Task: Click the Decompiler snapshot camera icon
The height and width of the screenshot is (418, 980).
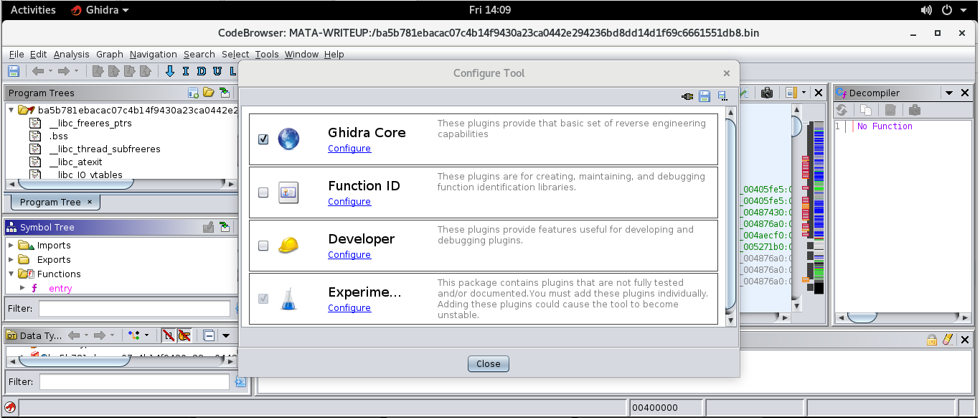Action: (x=915, y=111)
